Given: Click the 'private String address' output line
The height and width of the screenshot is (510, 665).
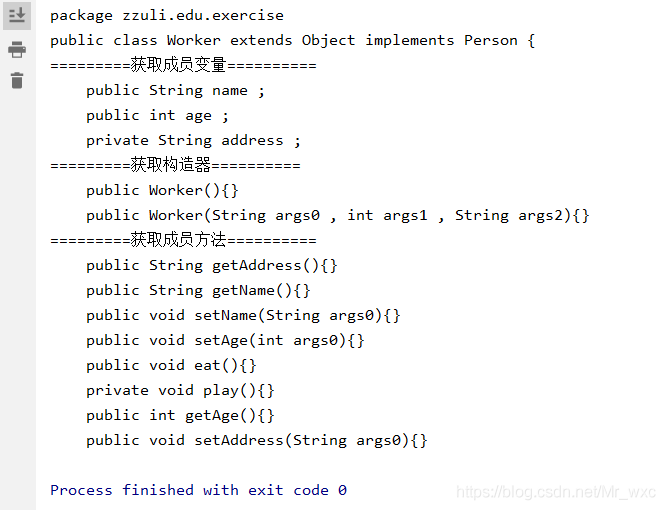Looking at the screenshot, I should coord(193,141).
